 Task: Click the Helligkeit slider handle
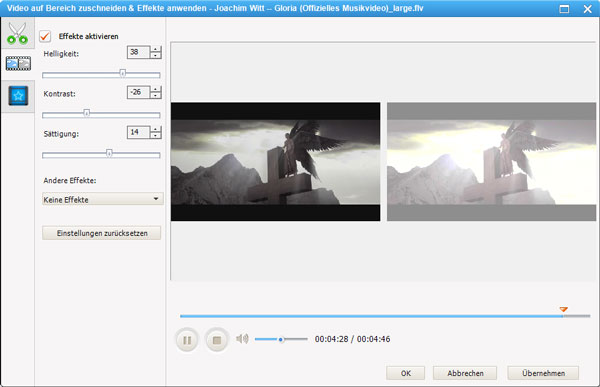pyautogui.click(x=122, y=73)
